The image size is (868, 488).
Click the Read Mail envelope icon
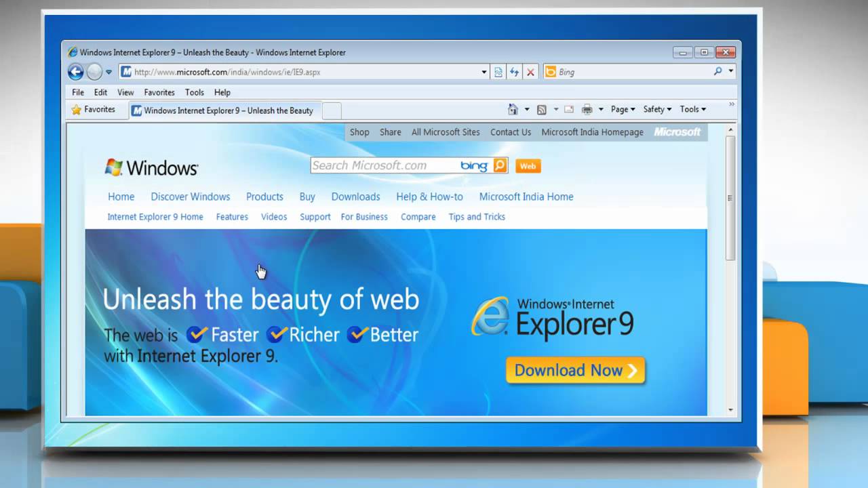(569, 109)
